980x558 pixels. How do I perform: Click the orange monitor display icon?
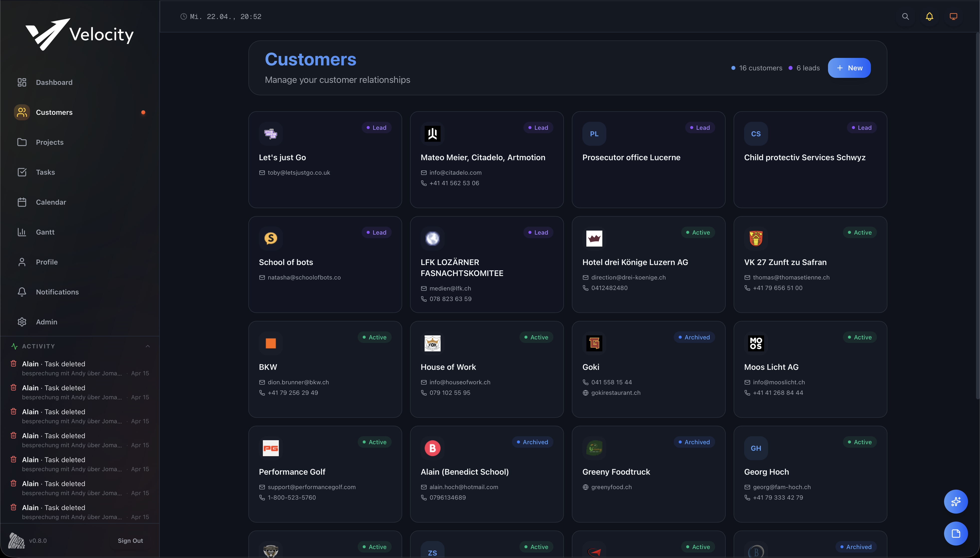click(x=953, y=16)
